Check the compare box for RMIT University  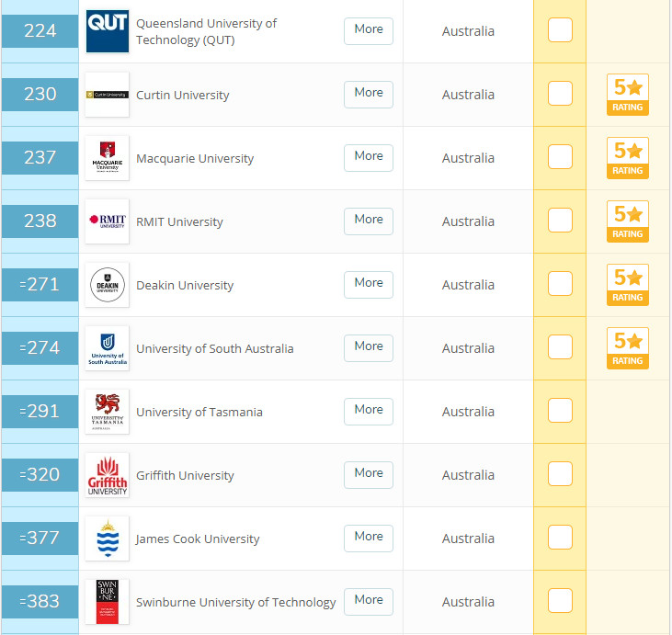click(560, 221)
